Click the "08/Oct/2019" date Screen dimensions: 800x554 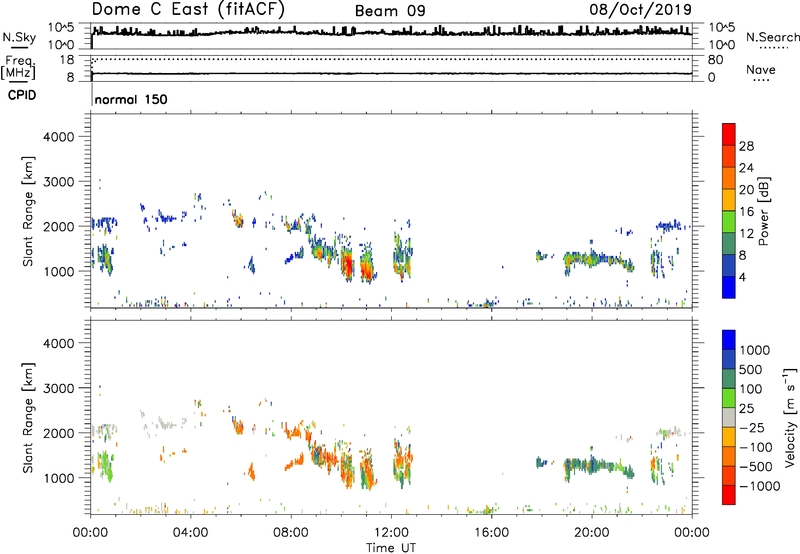pos(641,9)
